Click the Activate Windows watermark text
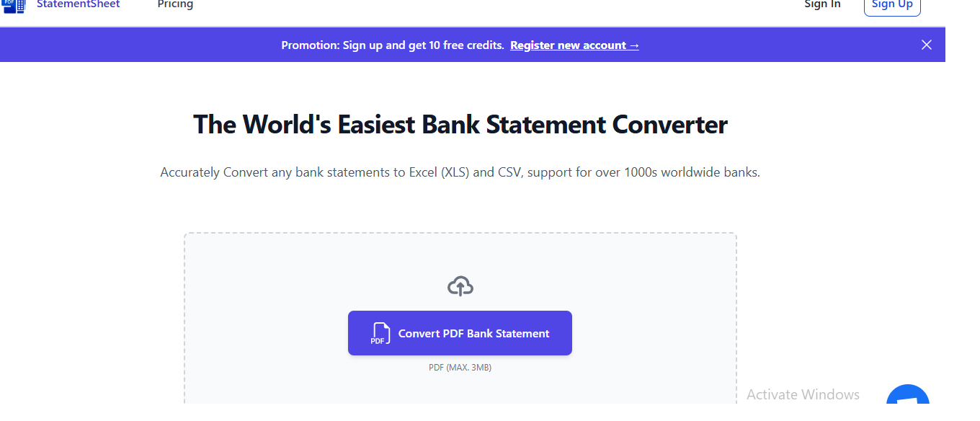 tap(802, 394)
